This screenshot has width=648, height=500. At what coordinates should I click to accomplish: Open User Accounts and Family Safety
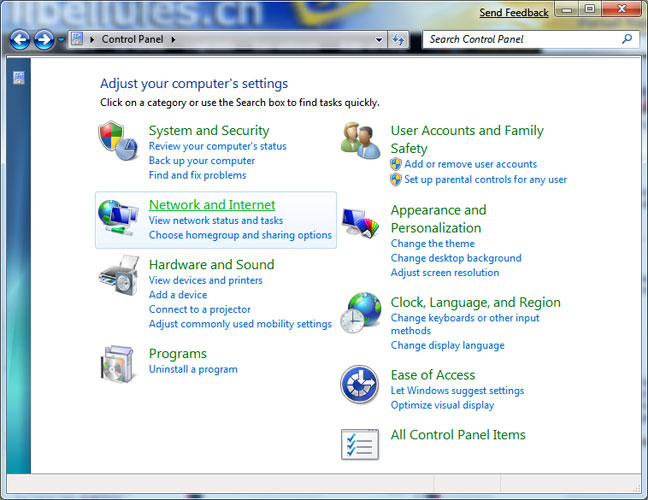pos(467,139)
